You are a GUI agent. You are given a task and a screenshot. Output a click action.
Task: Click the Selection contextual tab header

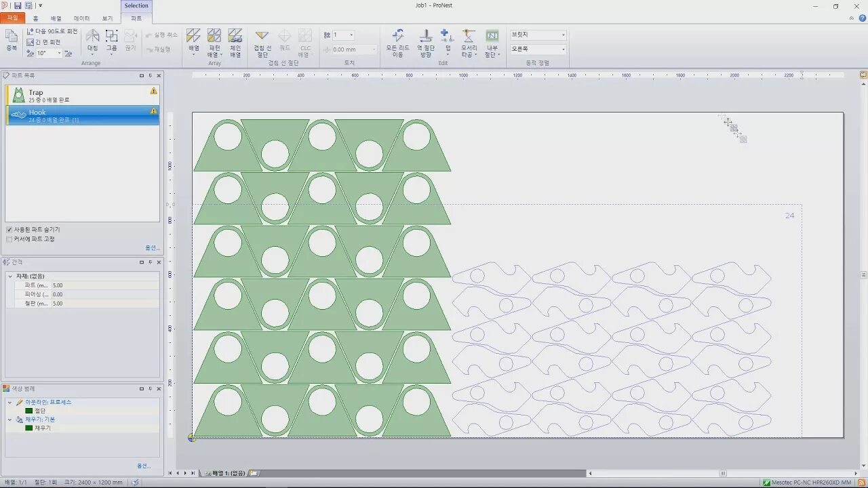click(136, 5)
